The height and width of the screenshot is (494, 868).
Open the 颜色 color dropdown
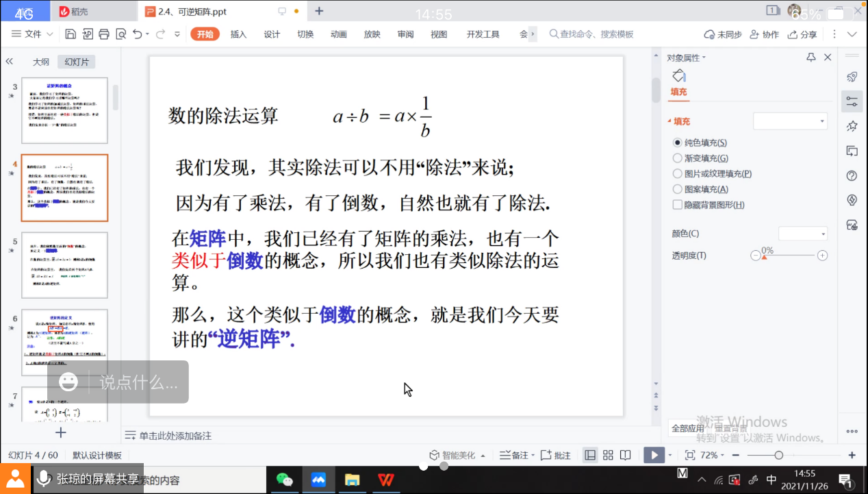coord(803,234)
